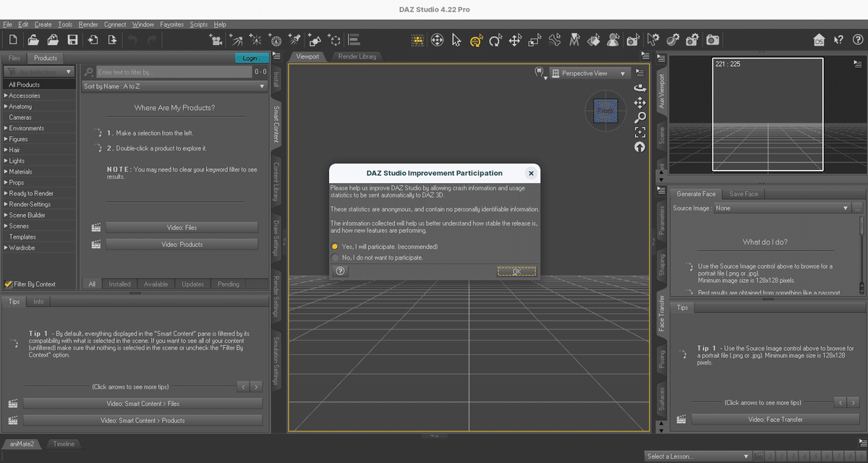Image resolution: width=868 pixels, height=463 pixels.
Task: Close the Improvement Participation dialog
Action: [x=531, y=174]
